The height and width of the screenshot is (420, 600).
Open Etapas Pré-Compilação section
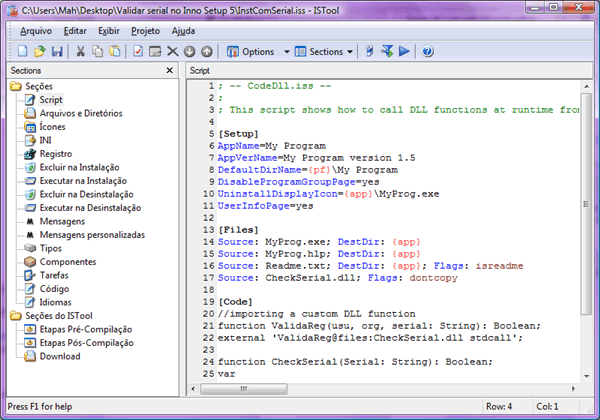coord(86,329)
